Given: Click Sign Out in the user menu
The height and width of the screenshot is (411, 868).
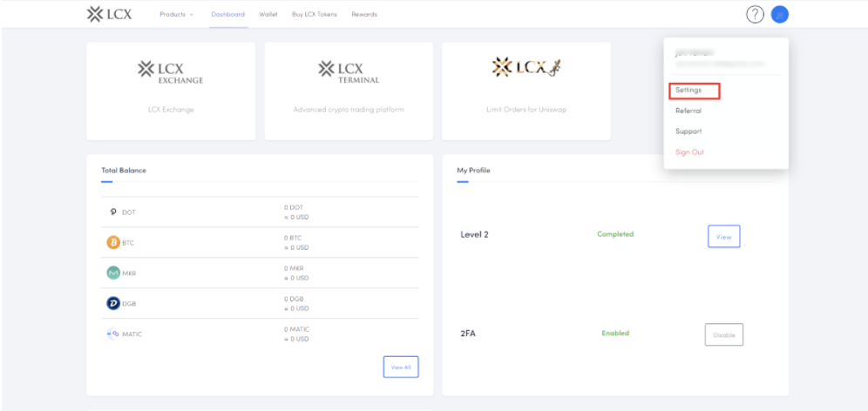Looking at the screenshot, I should pos(689,152).
